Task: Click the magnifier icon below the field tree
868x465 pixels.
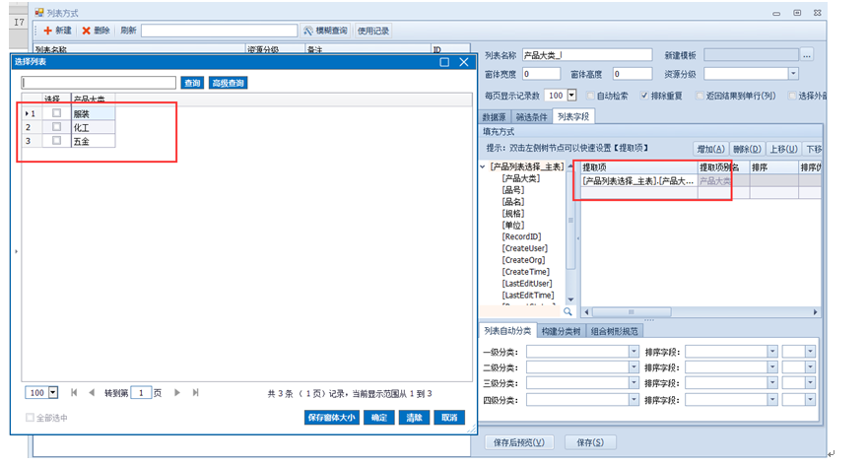Action: coord(568,311)
